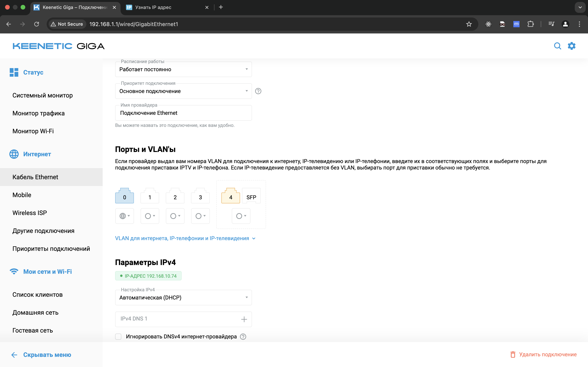The height and width of the screenshot is (367, 588).
Task: Open port 1 role selector
Action: tap(150, 216)
